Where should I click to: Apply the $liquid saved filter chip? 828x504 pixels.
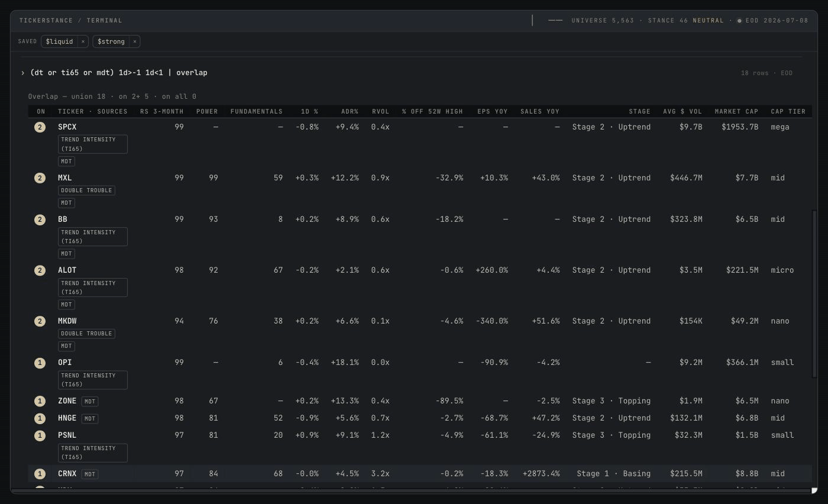(x=60, y=41)
